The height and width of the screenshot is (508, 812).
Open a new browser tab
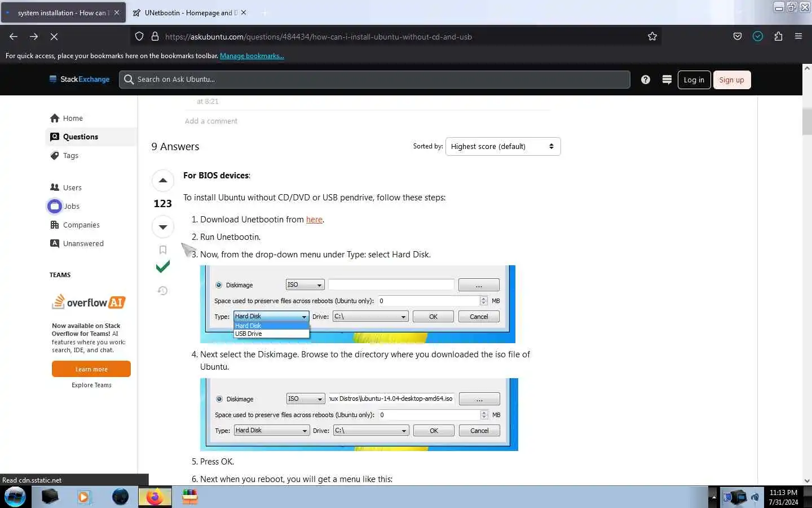coord(264,12)
